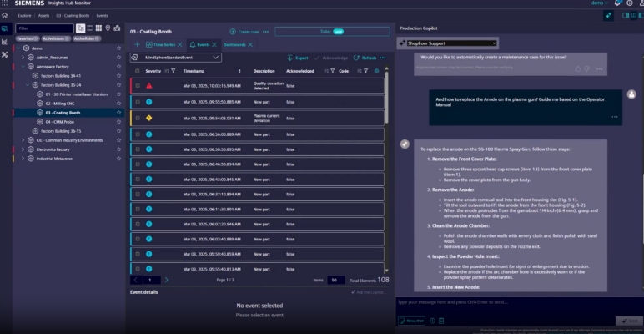Expand the Admin_Resources tree node

(x=23, y=58)
